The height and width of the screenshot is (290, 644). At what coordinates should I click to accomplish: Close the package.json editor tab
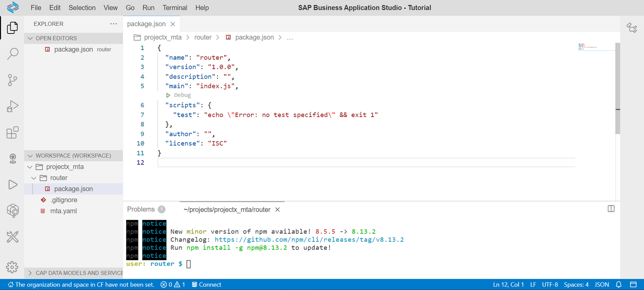173,24
